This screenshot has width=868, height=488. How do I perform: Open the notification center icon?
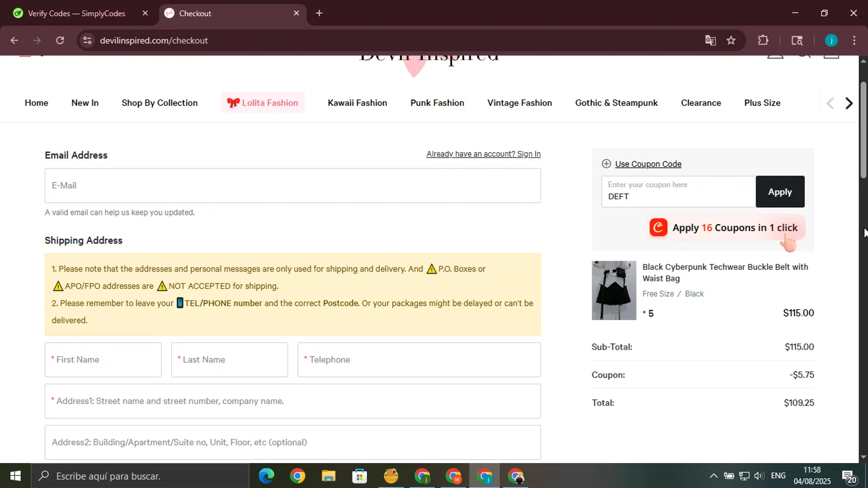[x=849, y=476]
